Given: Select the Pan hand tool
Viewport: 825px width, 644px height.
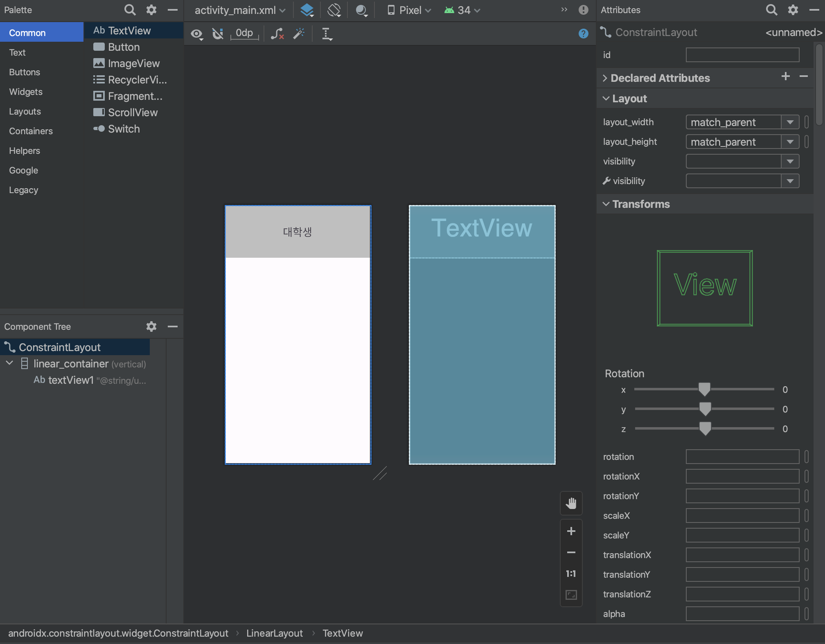Looking at the screenshot, I should [x=571, y=503].
